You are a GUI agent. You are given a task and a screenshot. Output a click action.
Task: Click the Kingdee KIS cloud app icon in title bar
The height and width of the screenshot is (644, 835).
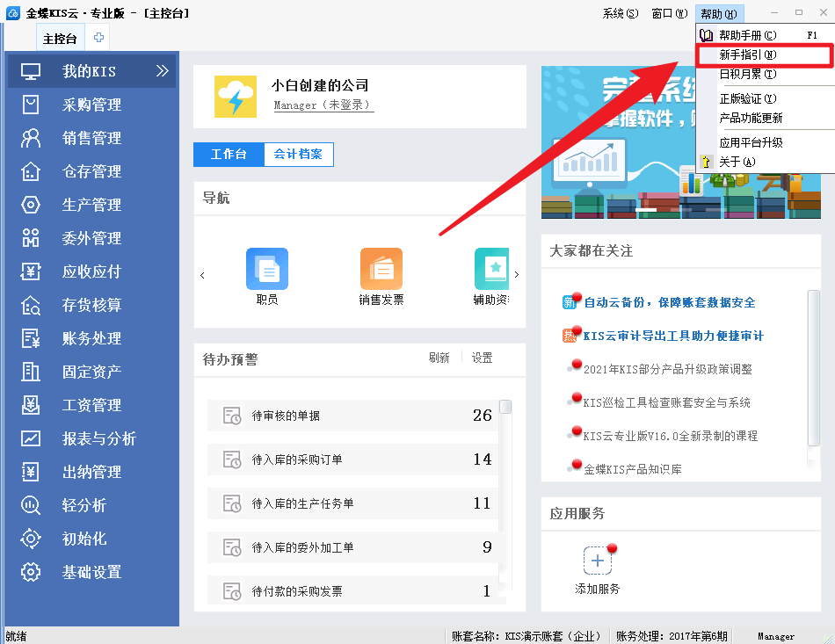click(13, 13)
